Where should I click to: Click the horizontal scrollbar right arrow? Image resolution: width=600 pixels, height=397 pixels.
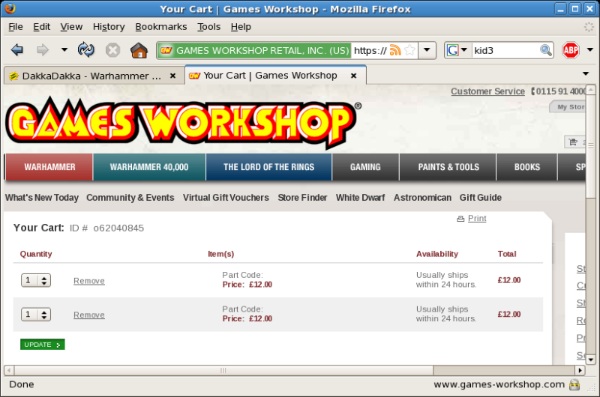click(580, 370)
